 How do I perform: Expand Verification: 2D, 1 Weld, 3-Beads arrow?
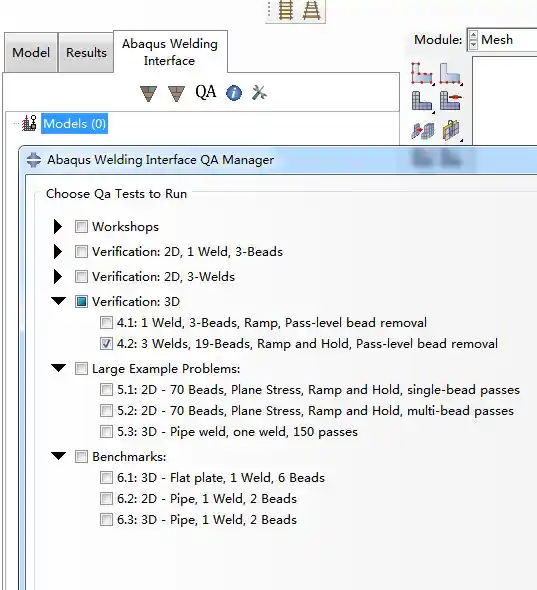coord(58,251)
